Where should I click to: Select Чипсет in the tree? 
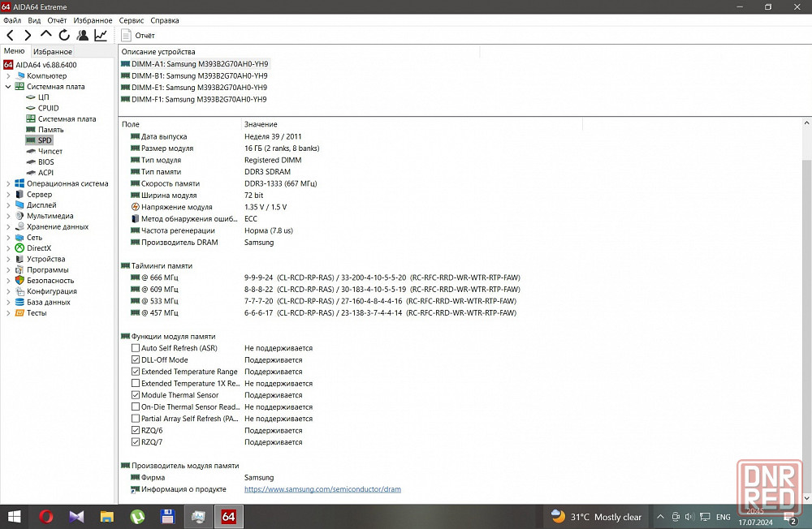tap(50, 151)
